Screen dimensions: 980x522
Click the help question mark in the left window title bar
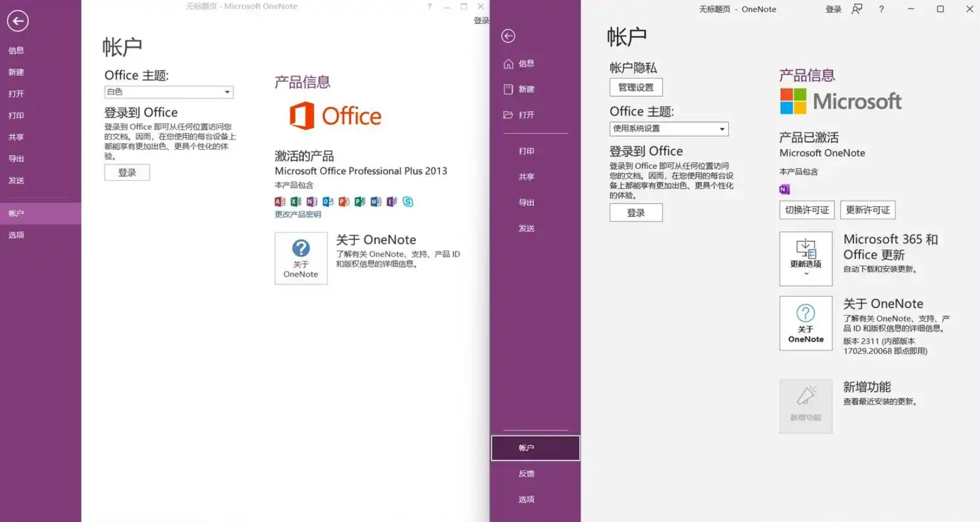click(429, 7)
